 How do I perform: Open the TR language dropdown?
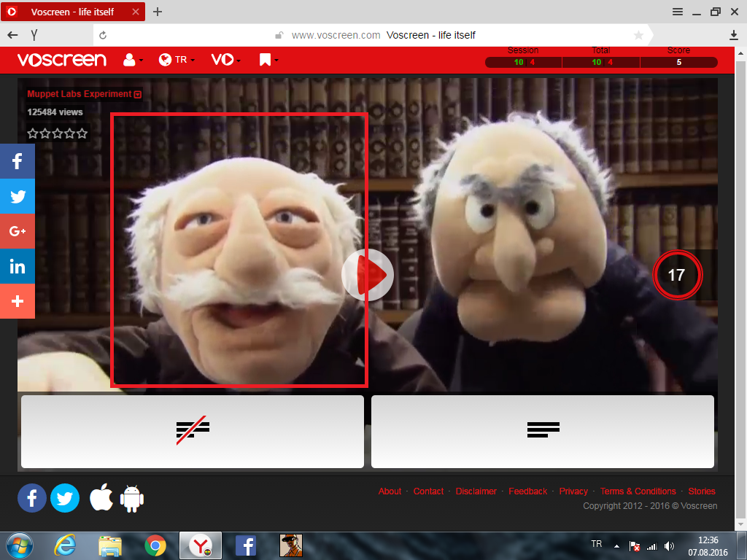pos(177,60)
